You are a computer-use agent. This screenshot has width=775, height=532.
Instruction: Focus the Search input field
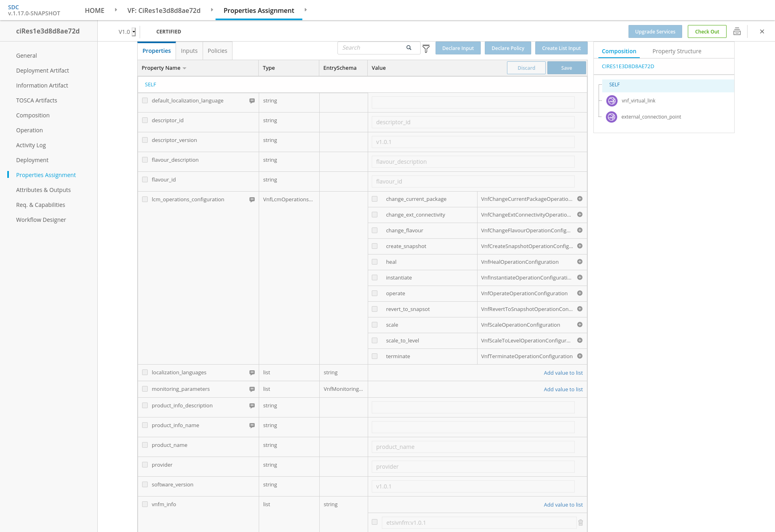(372, 48)
